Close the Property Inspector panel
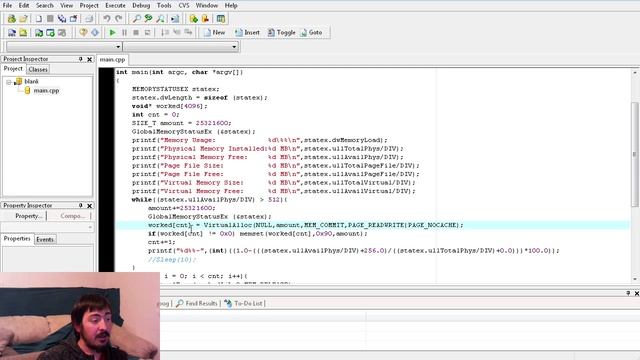The image size is (640, 360). tap(89, 206)
